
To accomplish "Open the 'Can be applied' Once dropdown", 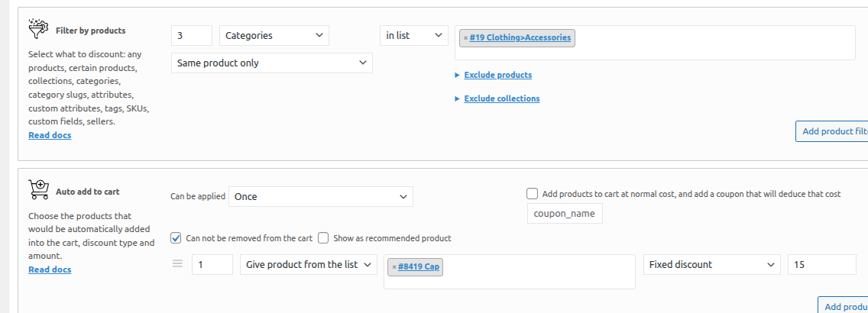I will [x=320, y=196].
